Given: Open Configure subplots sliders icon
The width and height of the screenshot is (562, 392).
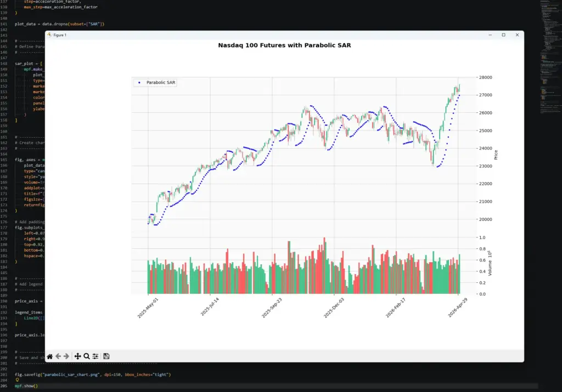Looking at the screenshot, I should click(x=95, y=356).
